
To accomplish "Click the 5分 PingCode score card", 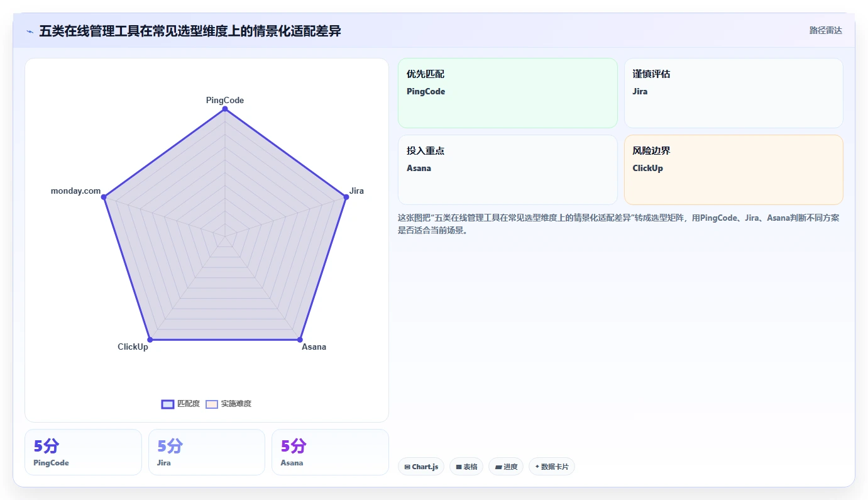I will [x=83, y=452].
